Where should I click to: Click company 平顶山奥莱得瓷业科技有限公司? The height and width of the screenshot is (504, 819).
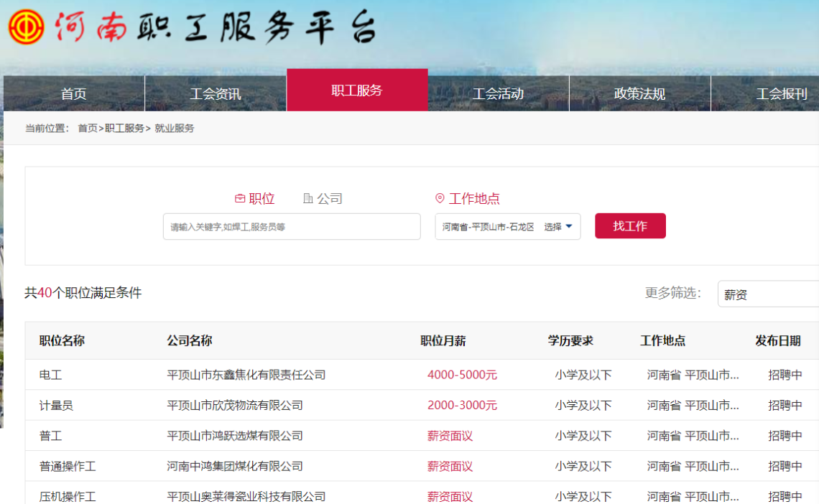click(x=246, y=497)
